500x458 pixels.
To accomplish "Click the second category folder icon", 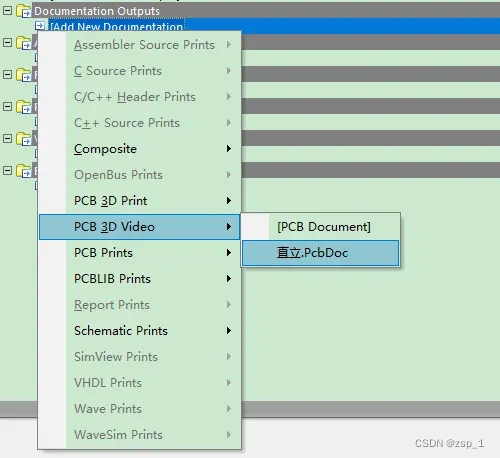I will 24,43.
